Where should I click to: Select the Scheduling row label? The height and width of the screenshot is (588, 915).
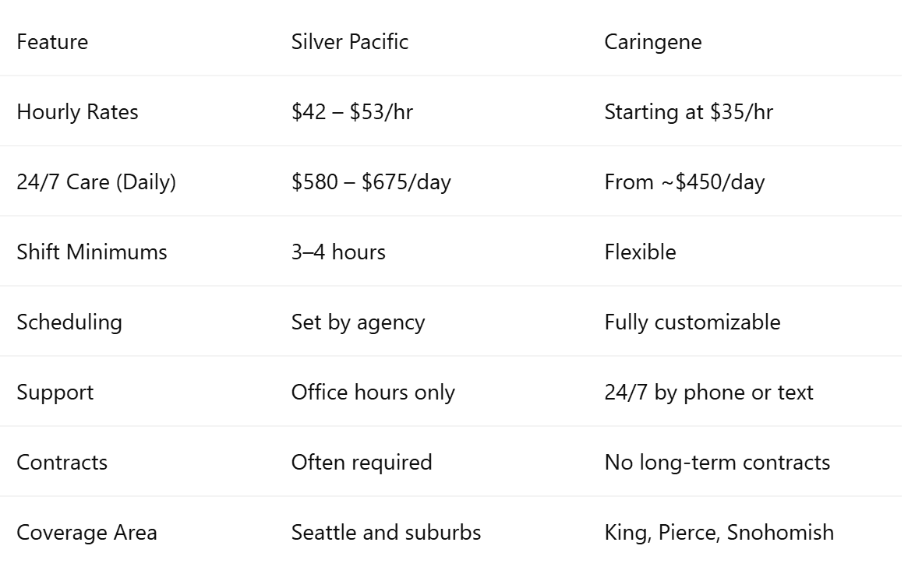(69, 322)
